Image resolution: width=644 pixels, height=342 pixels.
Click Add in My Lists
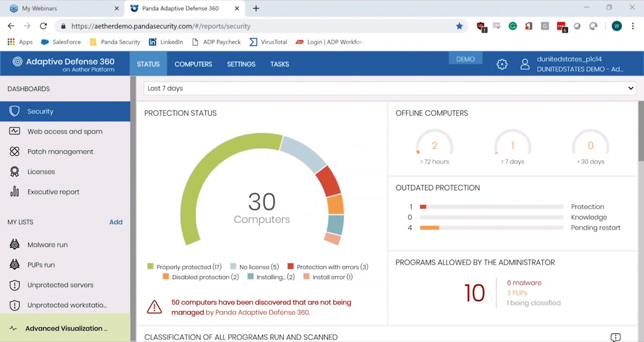(116, 222)
